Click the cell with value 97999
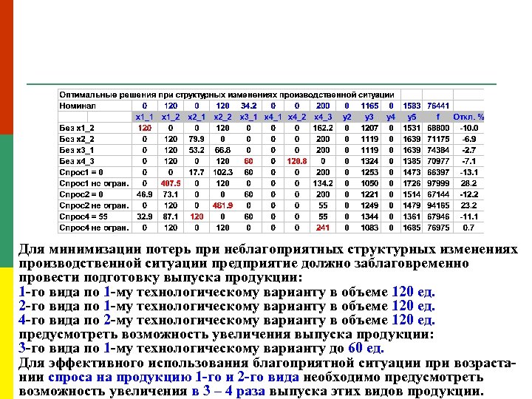The width and height of the screenshot is (532, 399). pyautogui.click(x=438, y=183)
